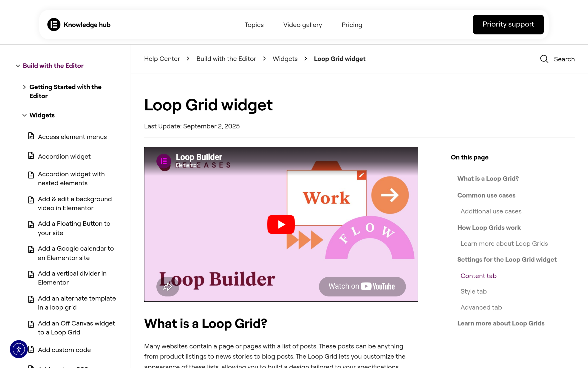Click document icon beside Add a Google calendar
The width and height of the screenshot is (588, 368).
pos(31,250)
